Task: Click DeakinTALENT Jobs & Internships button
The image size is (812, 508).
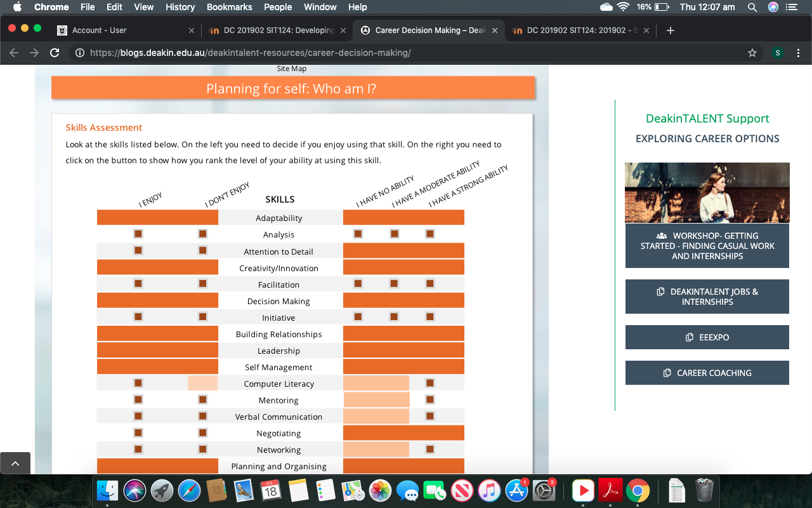Action: (707, 297)
